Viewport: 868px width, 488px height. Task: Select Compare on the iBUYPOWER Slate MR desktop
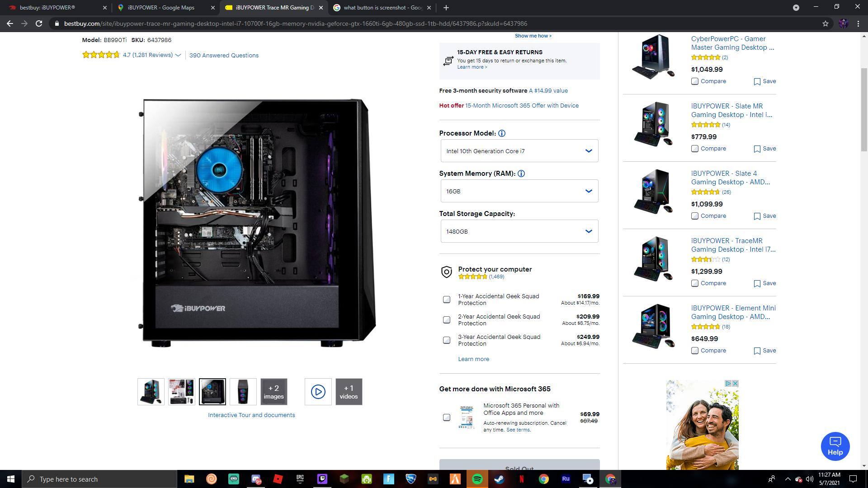coord(695,148)
